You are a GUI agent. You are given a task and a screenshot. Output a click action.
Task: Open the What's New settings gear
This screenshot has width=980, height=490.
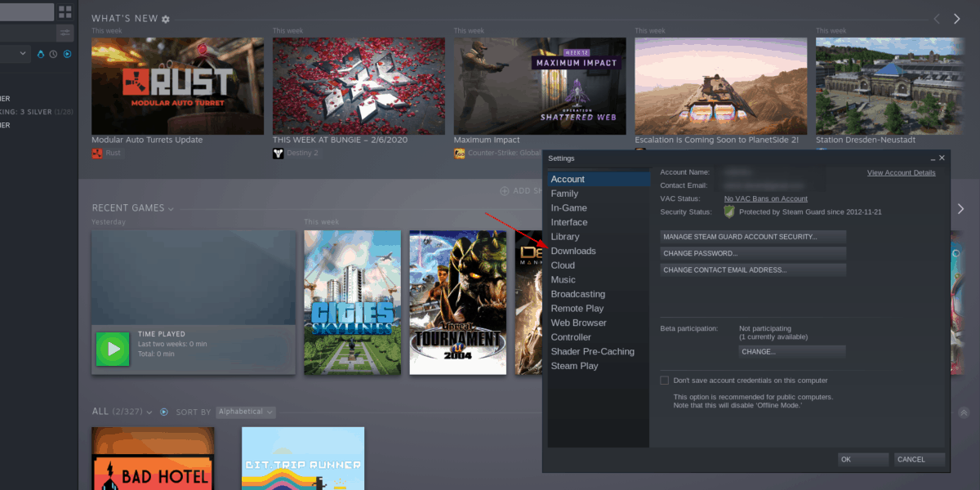point(166,19)
